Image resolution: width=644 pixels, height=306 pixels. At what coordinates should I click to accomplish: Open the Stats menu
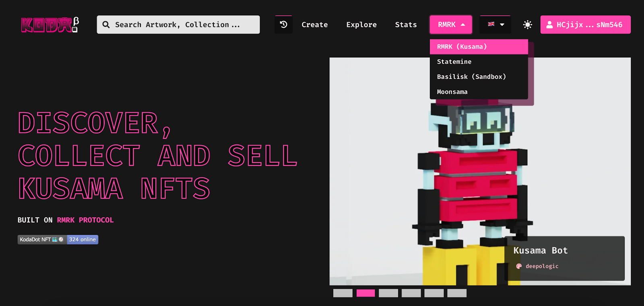coord(406,25)
